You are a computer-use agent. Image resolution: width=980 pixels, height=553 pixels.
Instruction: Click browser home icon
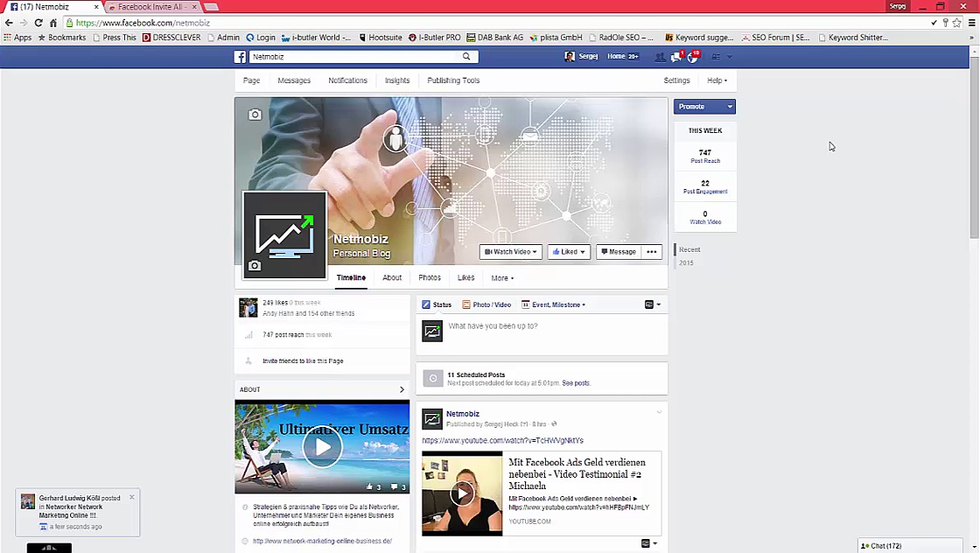pyautogui.click(x=53, y=23)
